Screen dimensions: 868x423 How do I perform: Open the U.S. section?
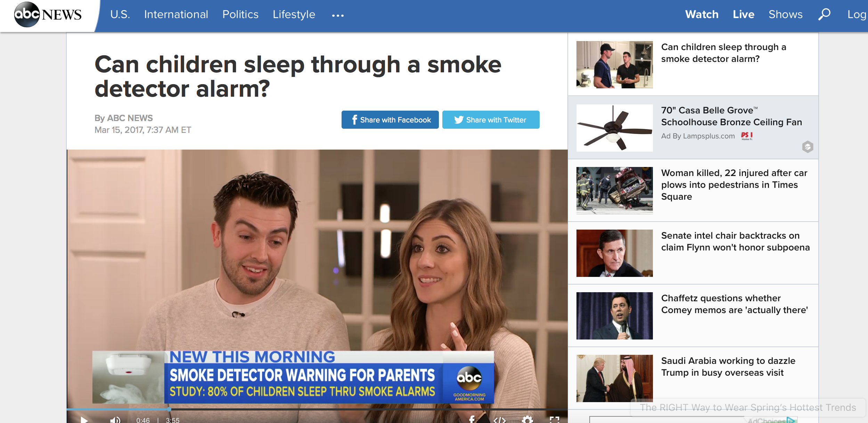click(120, 15)
